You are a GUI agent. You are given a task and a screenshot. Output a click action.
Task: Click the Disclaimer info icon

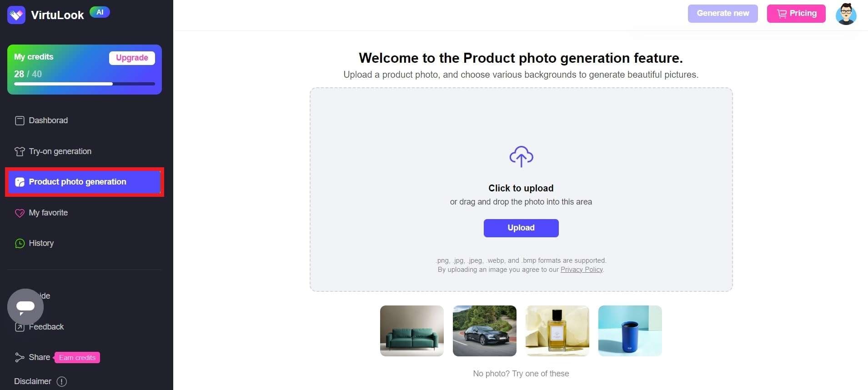pos(62,381)
